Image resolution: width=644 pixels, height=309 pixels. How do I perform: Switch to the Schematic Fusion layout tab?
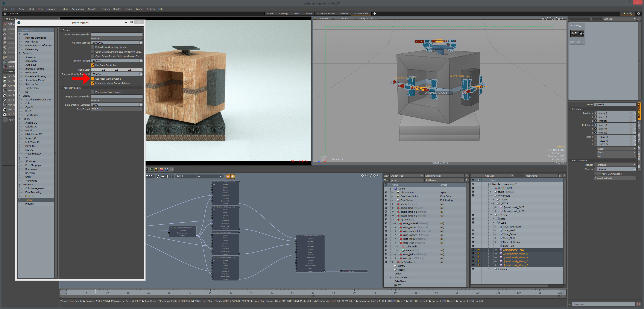point(326,14)
